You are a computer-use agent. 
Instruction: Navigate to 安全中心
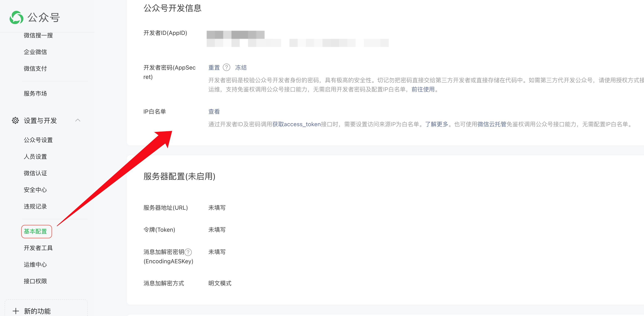coord(36,190)
